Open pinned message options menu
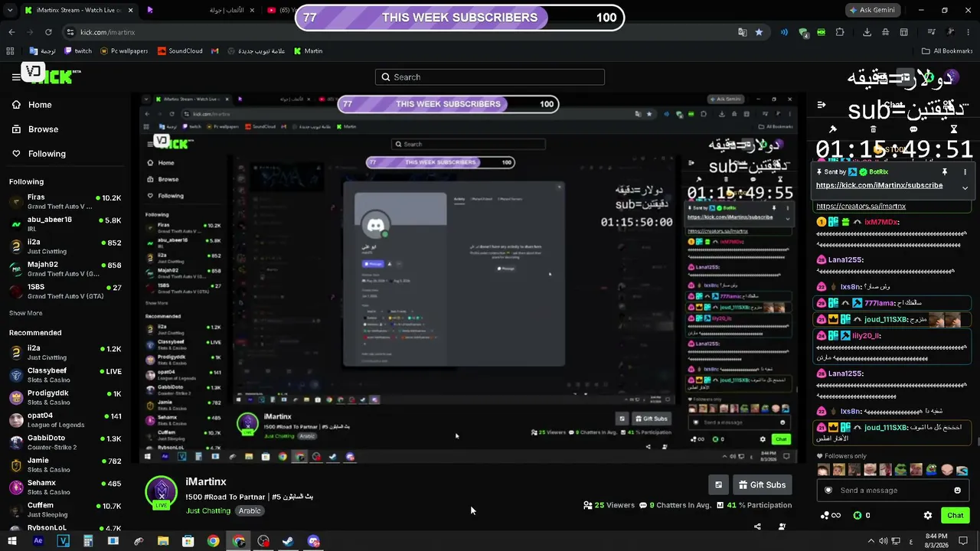980x551 pixels. 965,172
